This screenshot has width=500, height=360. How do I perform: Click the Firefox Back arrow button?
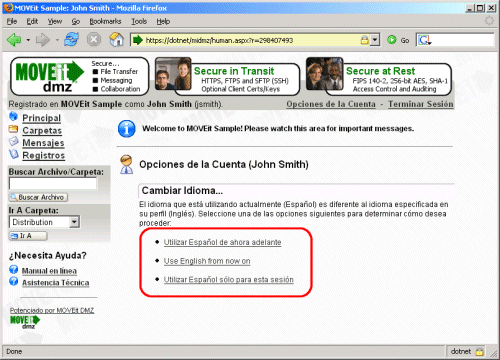[x=14, y=40]
